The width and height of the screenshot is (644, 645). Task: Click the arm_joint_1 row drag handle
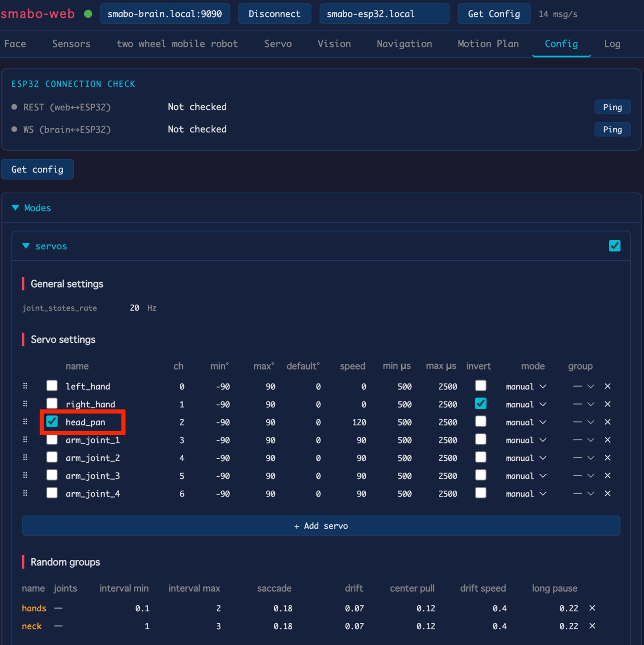point(25,440)
